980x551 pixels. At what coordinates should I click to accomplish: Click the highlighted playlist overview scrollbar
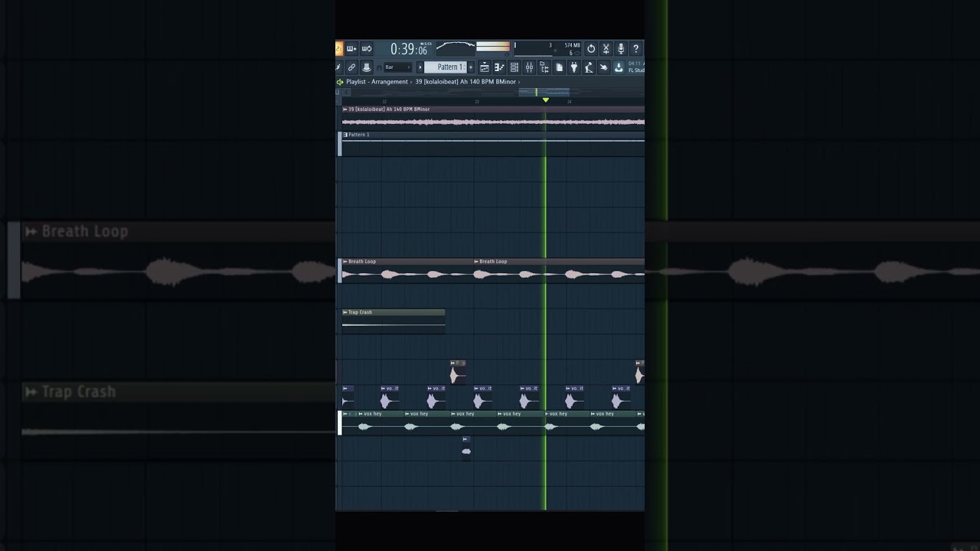pos(544,92)
